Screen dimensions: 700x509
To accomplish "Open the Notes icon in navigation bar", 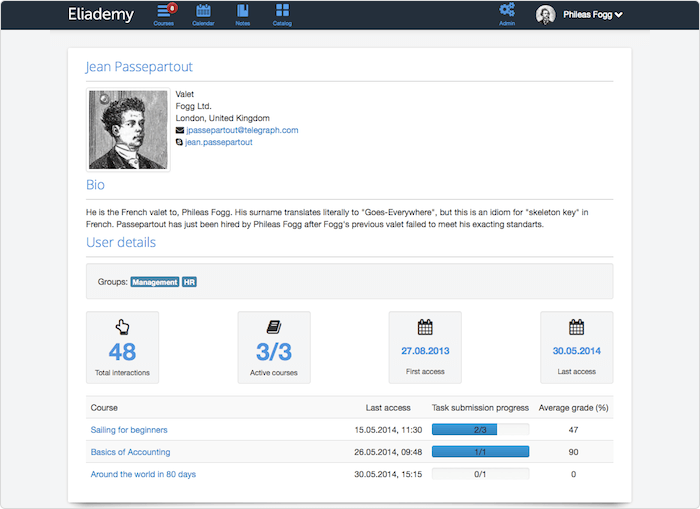I will (x=243, y=15).
